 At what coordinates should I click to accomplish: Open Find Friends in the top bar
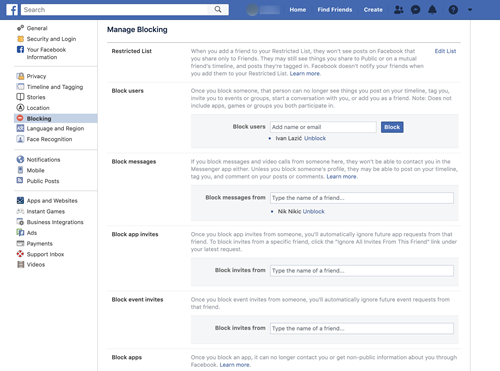(335, 10)
